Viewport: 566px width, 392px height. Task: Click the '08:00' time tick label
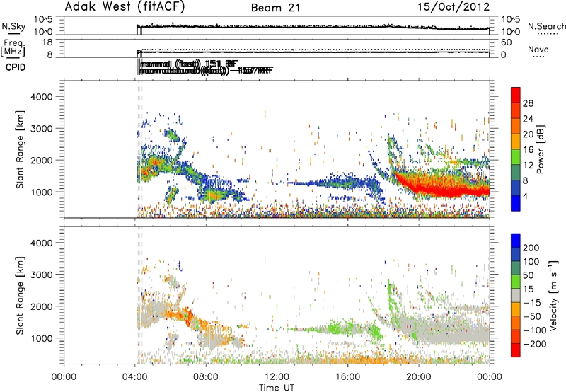[x=206, y=377]
